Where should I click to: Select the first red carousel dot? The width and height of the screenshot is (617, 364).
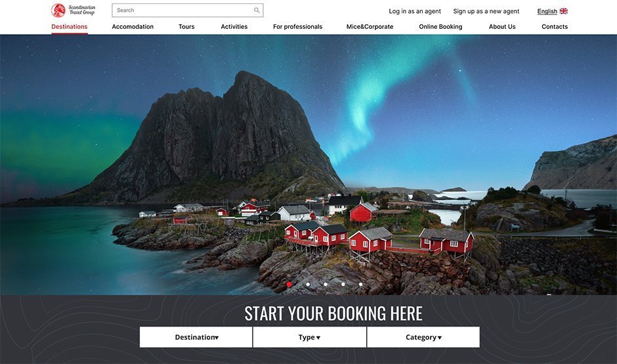pyautogui.click(x=289, y=284)
